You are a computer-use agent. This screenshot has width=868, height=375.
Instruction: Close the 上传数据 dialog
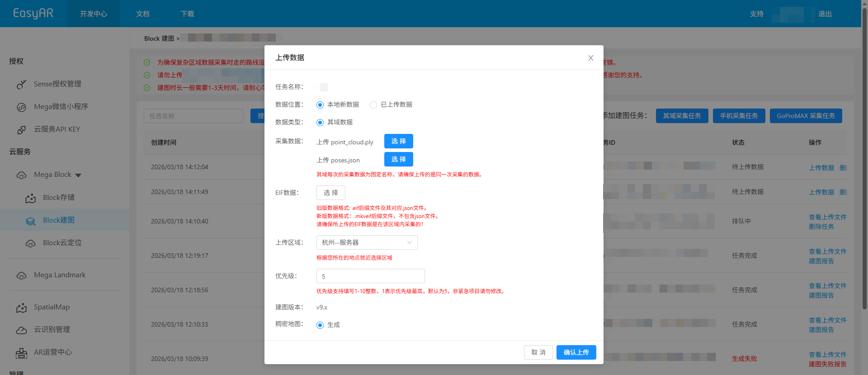tap(590, 58)
